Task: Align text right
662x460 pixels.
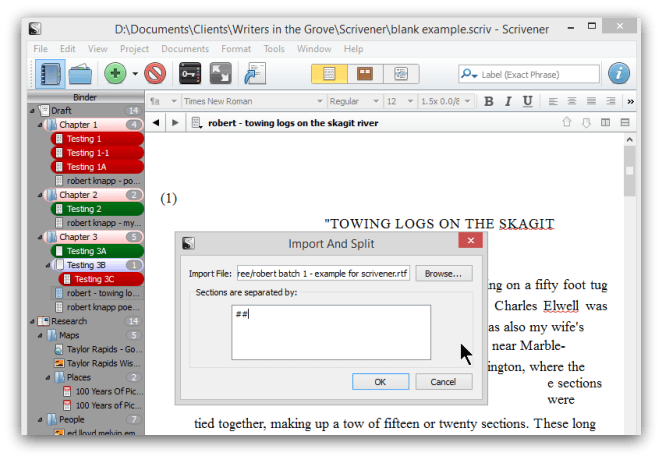Action: click(x=610, y=101)
